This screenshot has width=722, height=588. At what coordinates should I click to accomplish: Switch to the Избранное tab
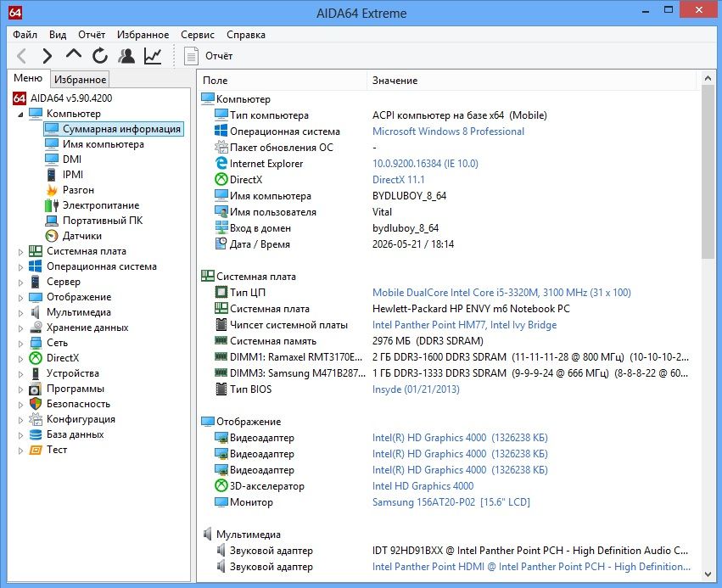pos(80,79)
